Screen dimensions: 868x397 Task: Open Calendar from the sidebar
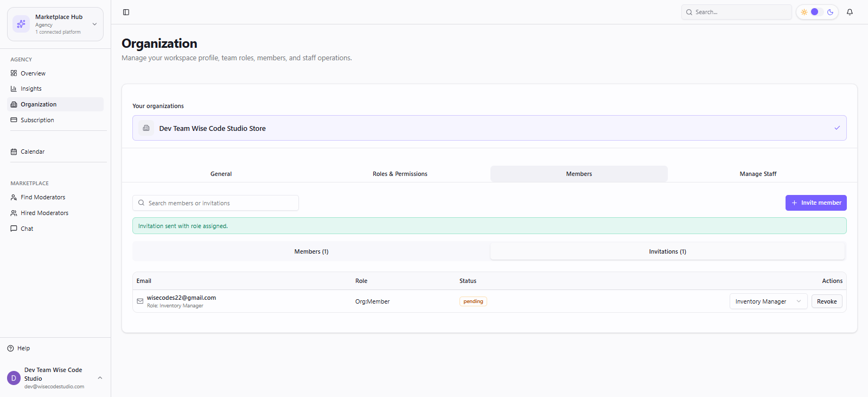[x=55, y=152]
